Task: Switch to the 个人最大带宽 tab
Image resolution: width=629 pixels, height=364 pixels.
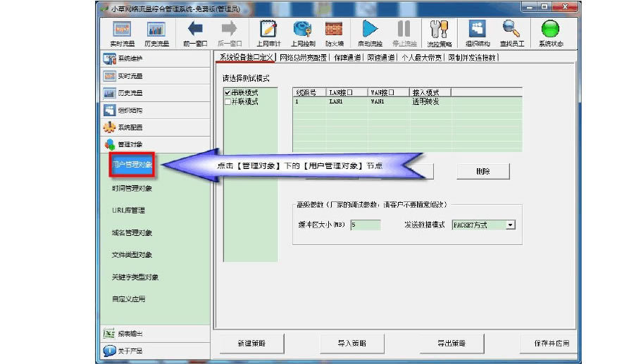Action: click(421, 58)
